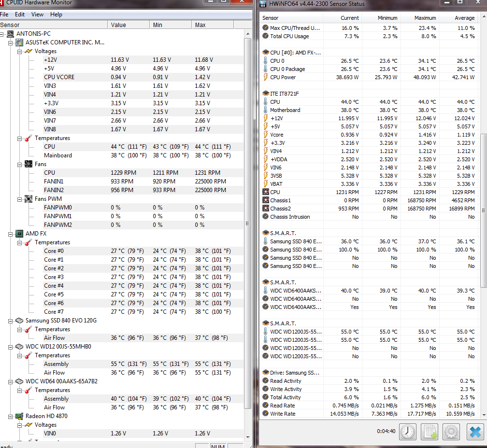Click the AMD FX processor icon
Screen dimensions: 487x448
(19, 233)
